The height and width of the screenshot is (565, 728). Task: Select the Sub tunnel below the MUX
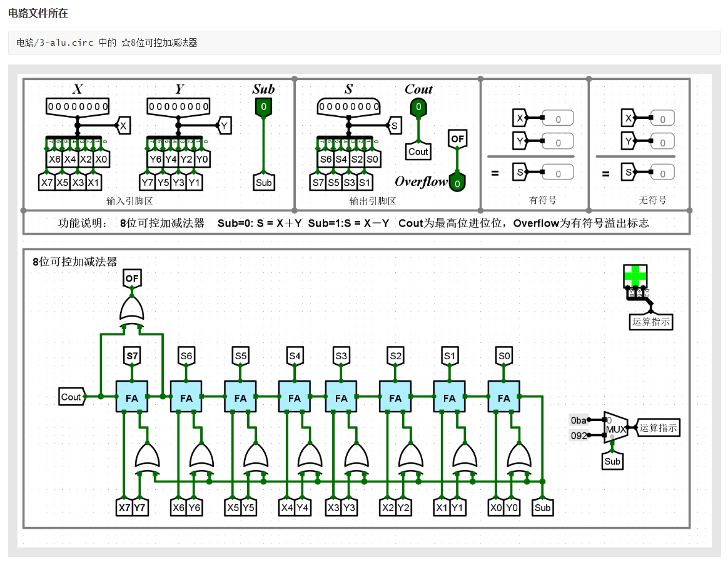(612, 461)
